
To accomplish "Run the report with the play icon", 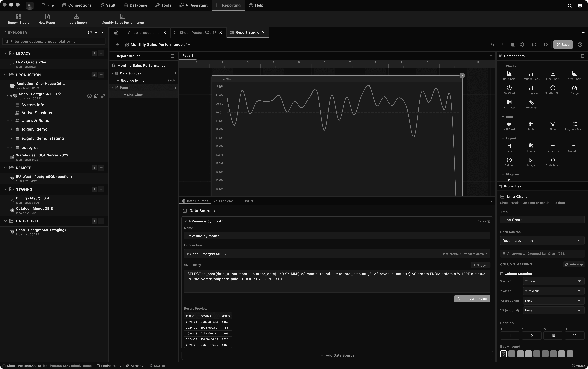I will 546,44.
